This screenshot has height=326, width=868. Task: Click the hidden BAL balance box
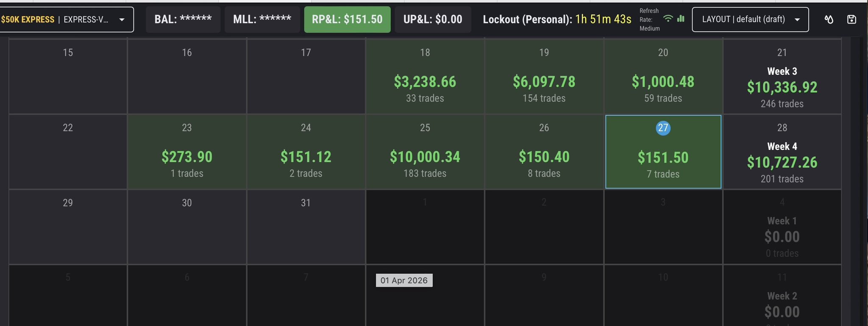click(183, 20)
